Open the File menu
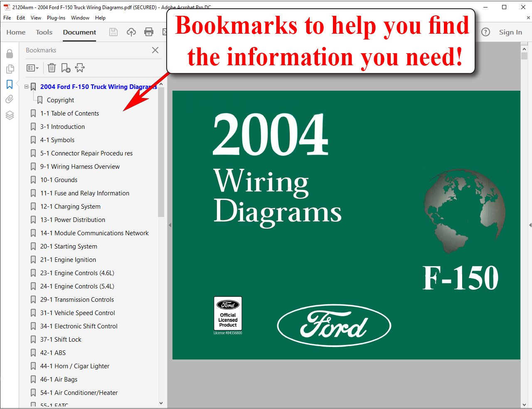The image size is (532, 409). pyautogui.click(x=7, y=18)
